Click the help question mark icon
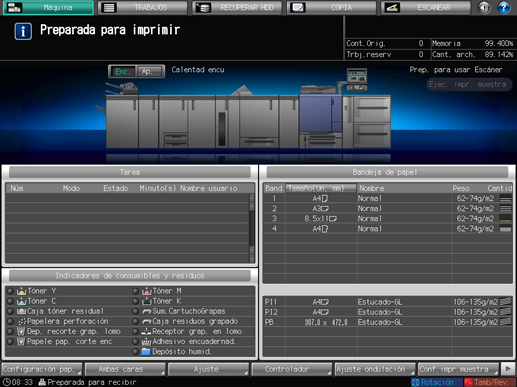 tap(503, 7)
